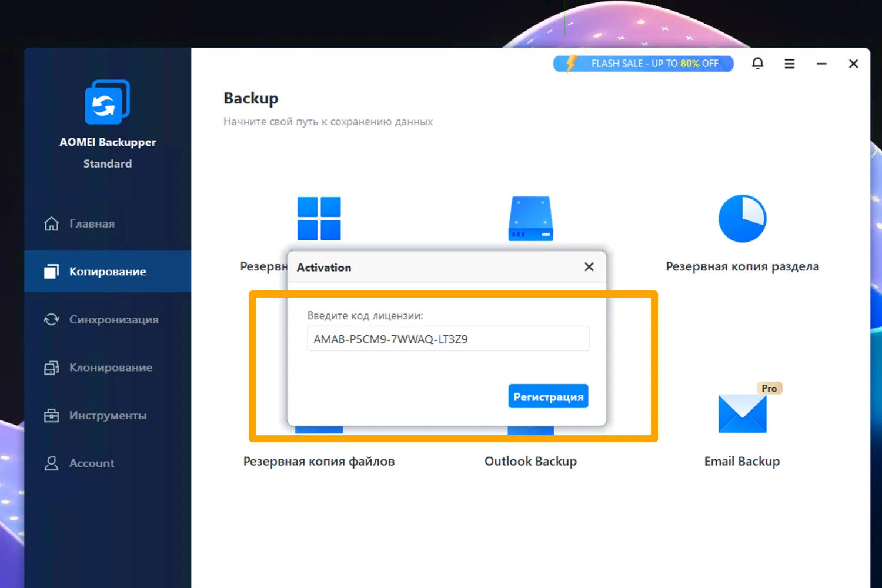The width and height of the screenshot is (882, 588).
Task: Click the copy icon beside Копирование
Action: (52, 271)
